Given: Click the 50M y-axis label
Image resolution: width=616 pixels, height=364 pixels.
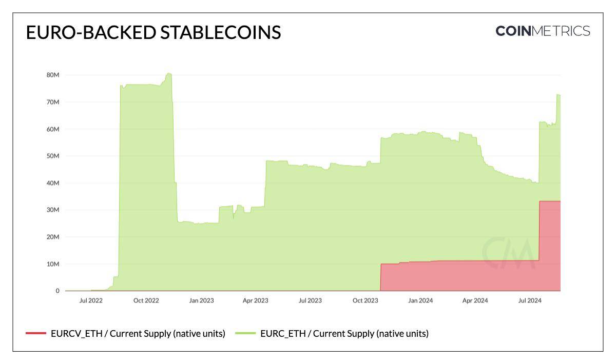Looking at the screenshot, I should (53, 156).
